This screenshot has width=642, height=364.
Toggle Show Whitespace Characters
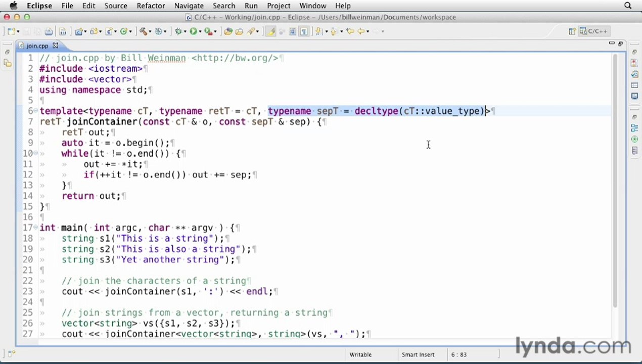[x=304, y=31]
